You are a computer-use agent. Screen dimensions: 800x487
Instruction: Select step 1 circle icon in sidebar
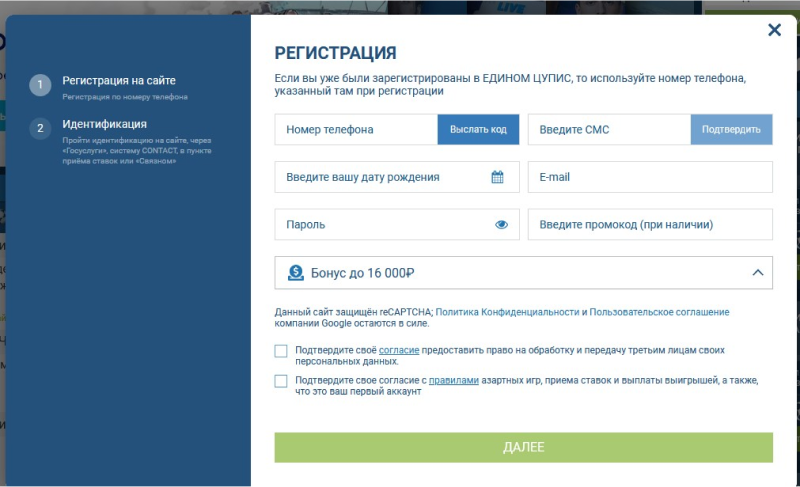click(40, 85)
